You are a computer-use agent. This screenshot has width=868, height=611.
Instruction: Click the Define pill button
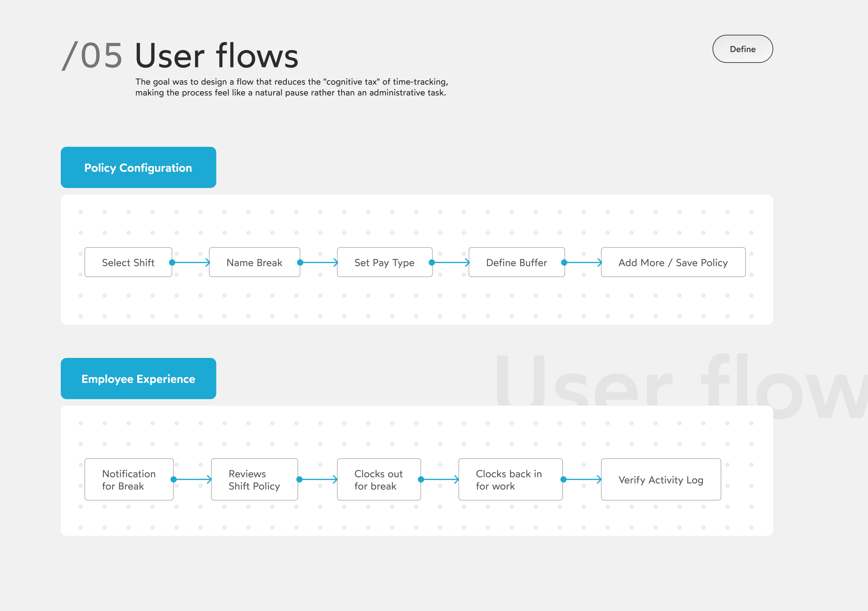(x=742, y=49)
